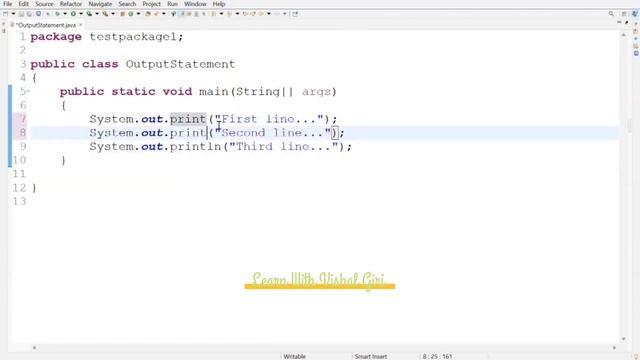Image resolution: width=640 pixels, height=360 pixels.
Task: Click the Coverage launch icon
Action: 89,14
